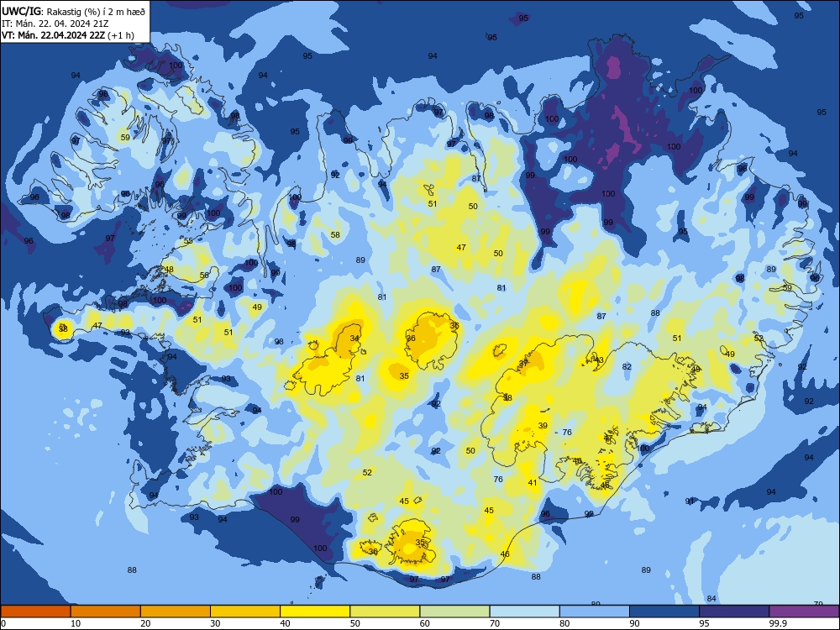Click the map value "55"
The height and width of the screenshot is (630, 840).
188,241
